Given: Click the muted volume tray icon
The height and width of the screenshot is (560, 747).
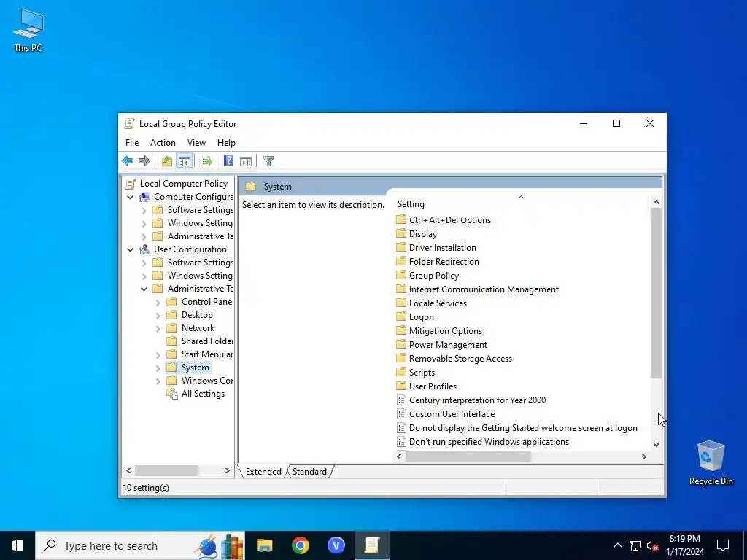Looking at the screenshot, I should click(x=653, y=545).
